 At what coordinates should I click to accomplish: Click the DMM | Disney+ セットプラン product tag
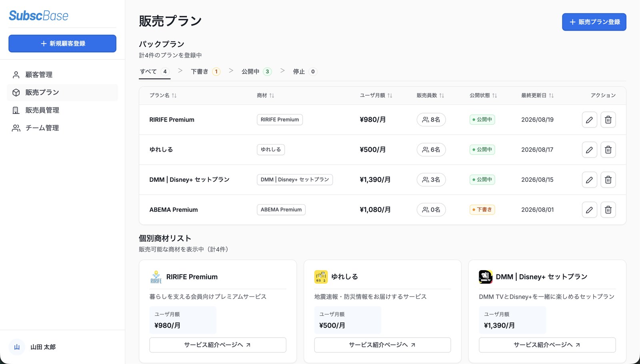[x=295, y=179]
